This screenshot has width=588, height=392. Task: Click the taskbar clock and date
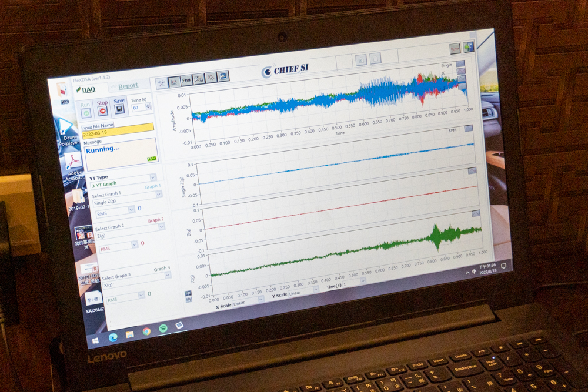(487, 269)
